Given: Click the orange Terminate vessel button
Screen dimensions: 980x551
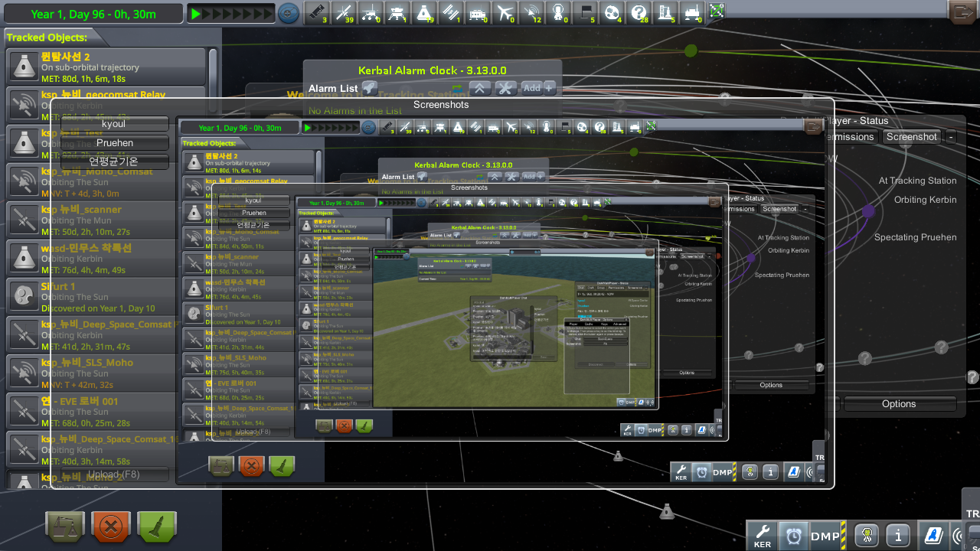Looking at the screenshot, I should [x=111, y=527].
